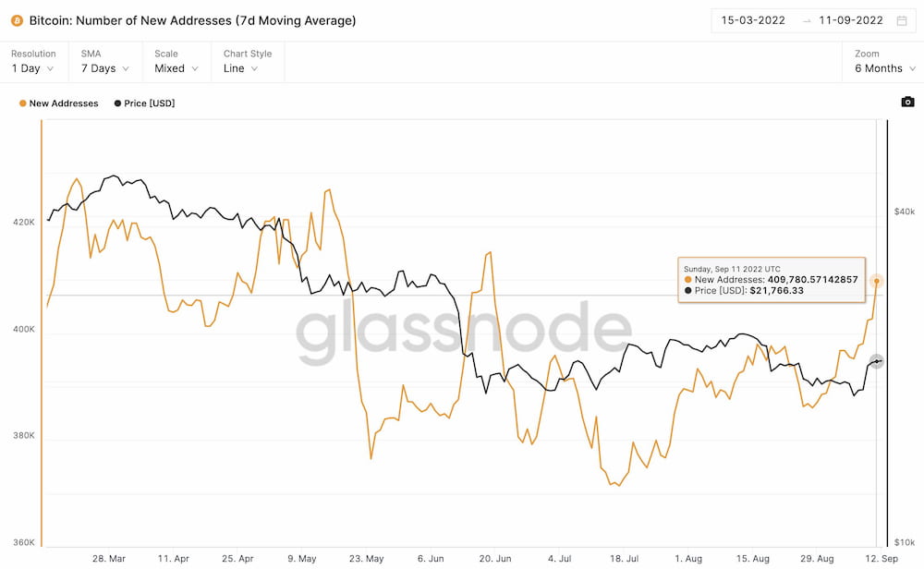Click the 420K y-axis label
Image resolution: width=924 pixels, height=569 pixels.
tap(23, 223)
